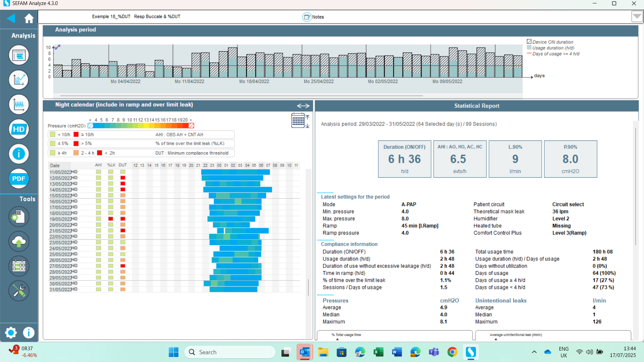This screenshot has width=644, height=362.
Task: Open the HD data view
Action: pos(19,129)
